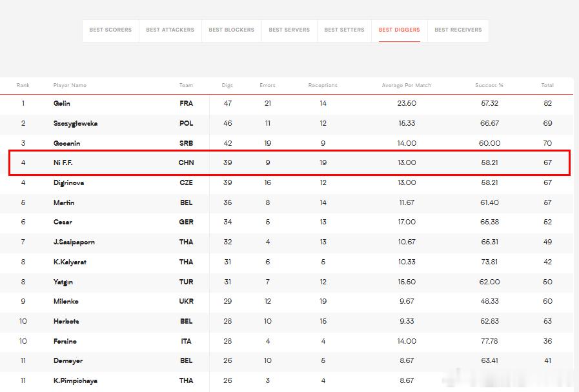
Task: Click team code FRA in Gelin row
Action: tap(186, 103)
